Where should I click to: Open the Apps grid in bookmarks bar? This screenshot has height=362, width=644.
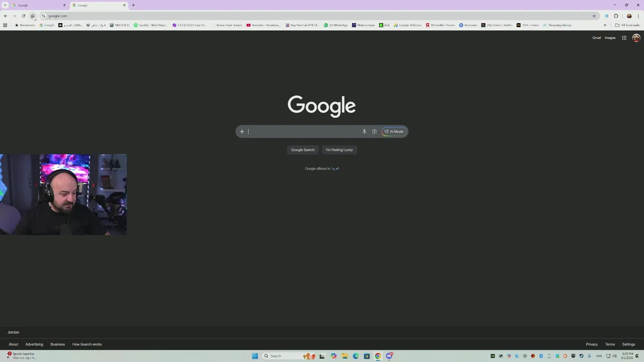click(x=5, y=25)
